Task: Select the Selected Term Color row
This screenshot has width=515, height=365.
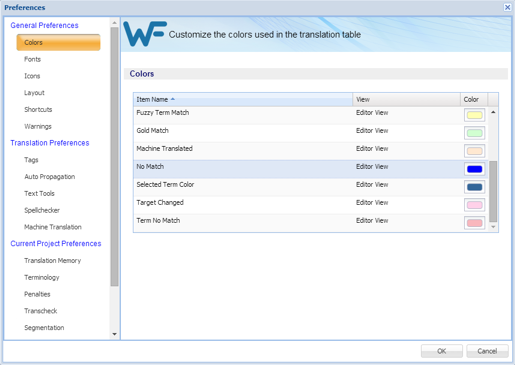Action: pyautogui.click(x=311, y=187)
